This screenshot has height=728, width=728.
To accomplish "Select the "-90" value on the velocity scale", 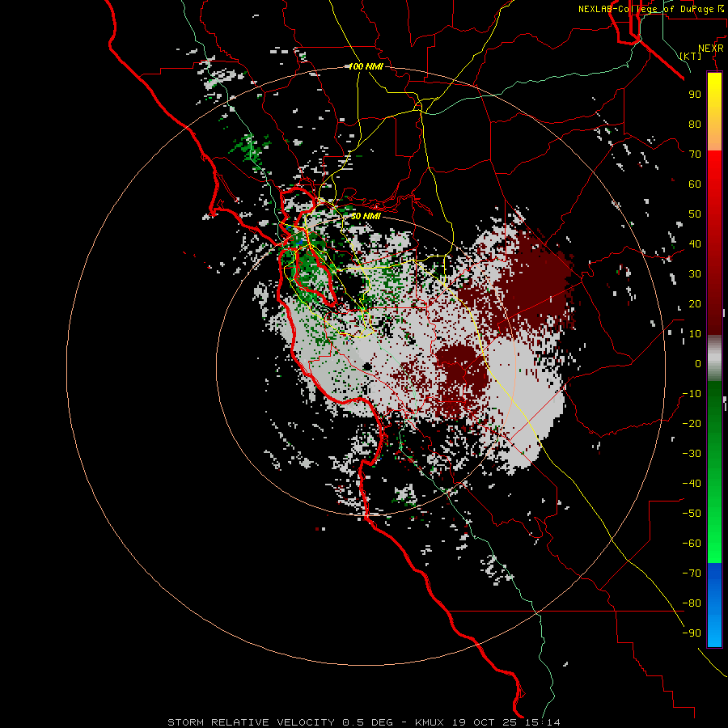I will pos(692,633).
